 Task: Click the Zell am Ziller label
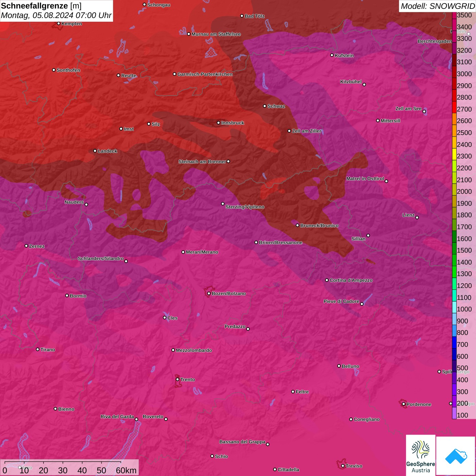tap(307, 131)
